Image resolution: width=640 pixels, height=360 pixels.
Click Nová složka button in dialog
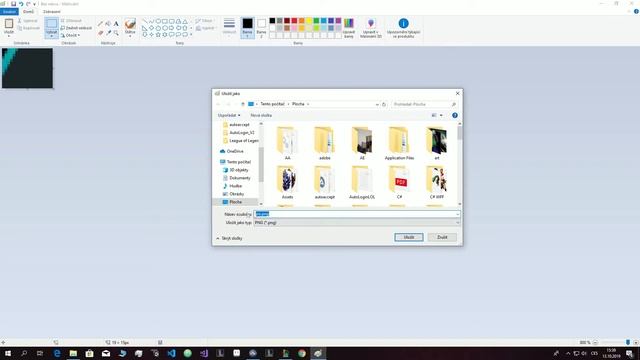point(261,115)
